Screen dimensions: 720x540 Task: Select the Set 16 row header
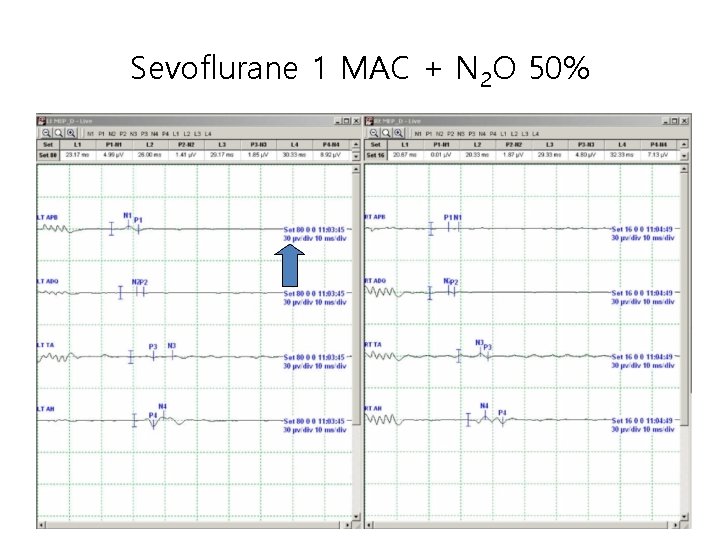(376, 155)
